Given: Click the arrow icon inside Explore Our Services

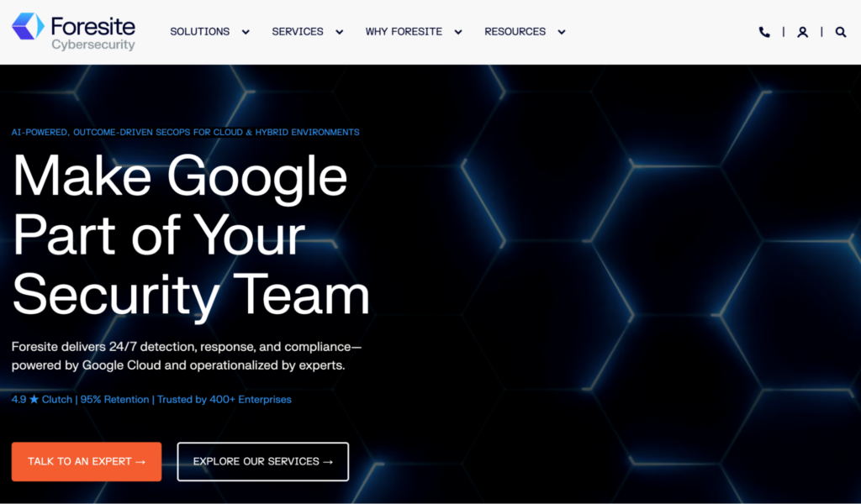Looking at the screenshot, I should [329, 461].
